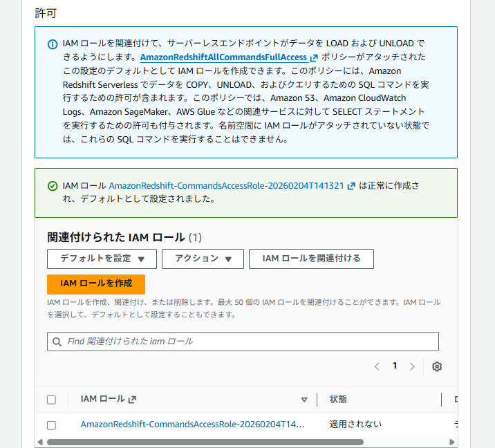Image resolution: width=495 pixels, height=448 pixels.
Task: Go to previous page of IAM roles
Action: [x=377, y=366]
